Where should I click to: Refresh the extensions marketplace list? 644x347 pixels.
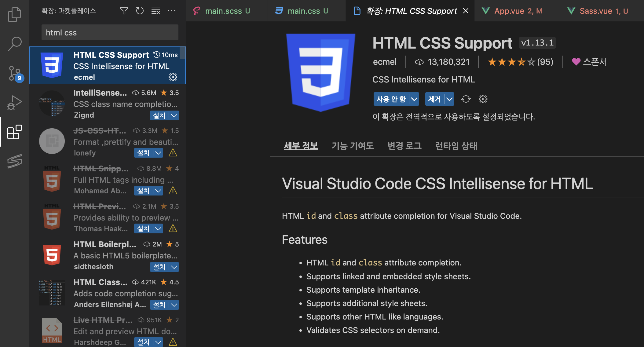(140, 11)
